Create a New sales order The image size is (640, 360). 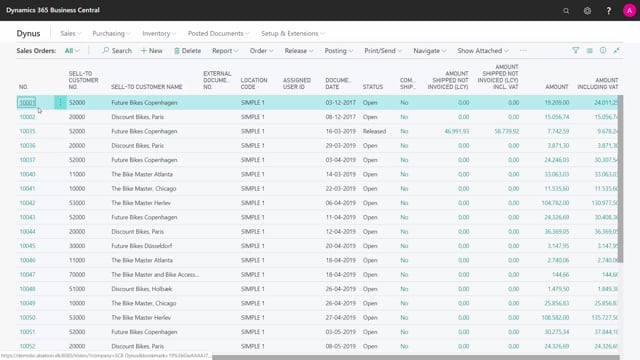click(151, 51)
